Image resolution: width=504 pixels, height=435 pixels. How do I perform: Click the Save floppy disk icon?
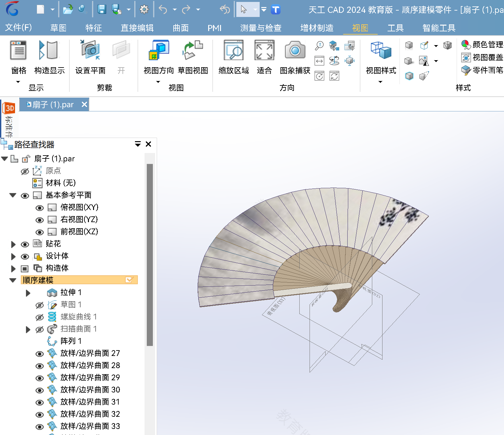coord(102,10)
